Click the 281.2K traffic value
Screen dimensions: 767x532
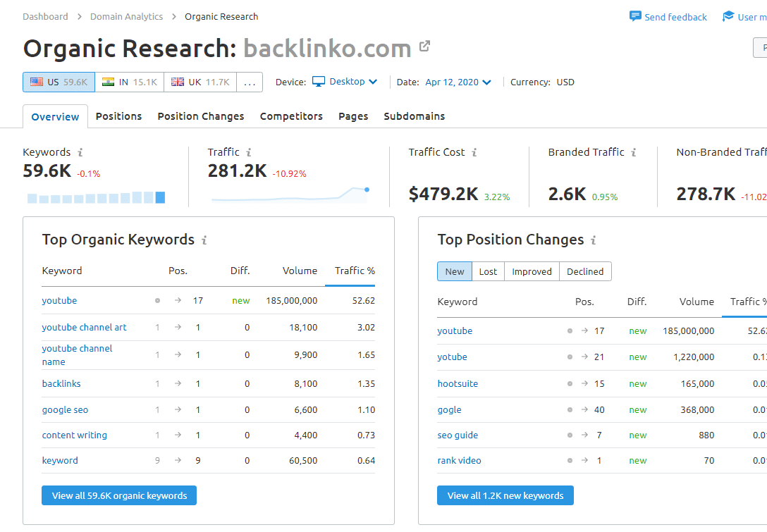[238, 171]
